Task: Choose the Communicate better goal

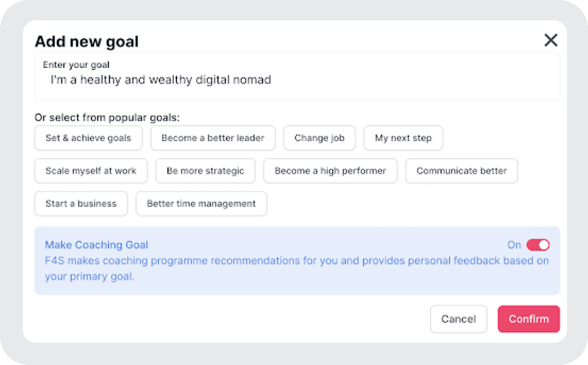Action: 461,171
